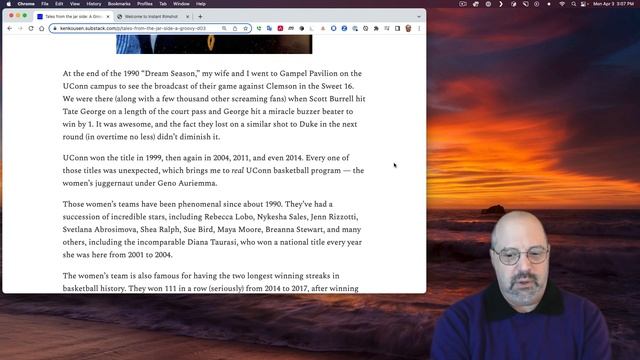
Task: Toggle the Chrome side panel icon
Action: 397,29
